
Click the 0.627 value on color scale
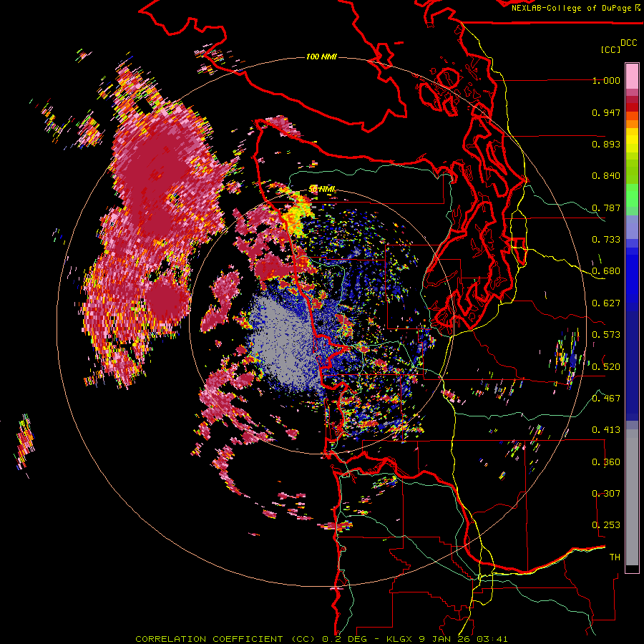[606, 303]
